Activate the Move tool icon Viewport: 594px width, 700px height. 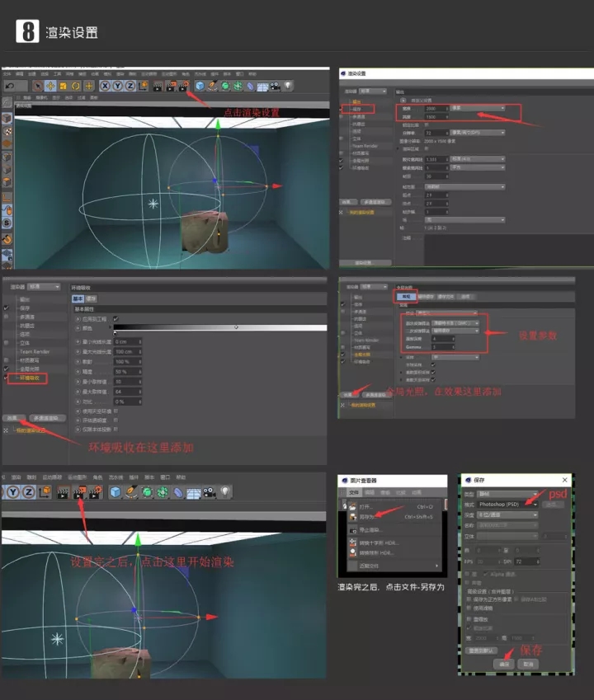pyautogui.click(x=50, y=86)
